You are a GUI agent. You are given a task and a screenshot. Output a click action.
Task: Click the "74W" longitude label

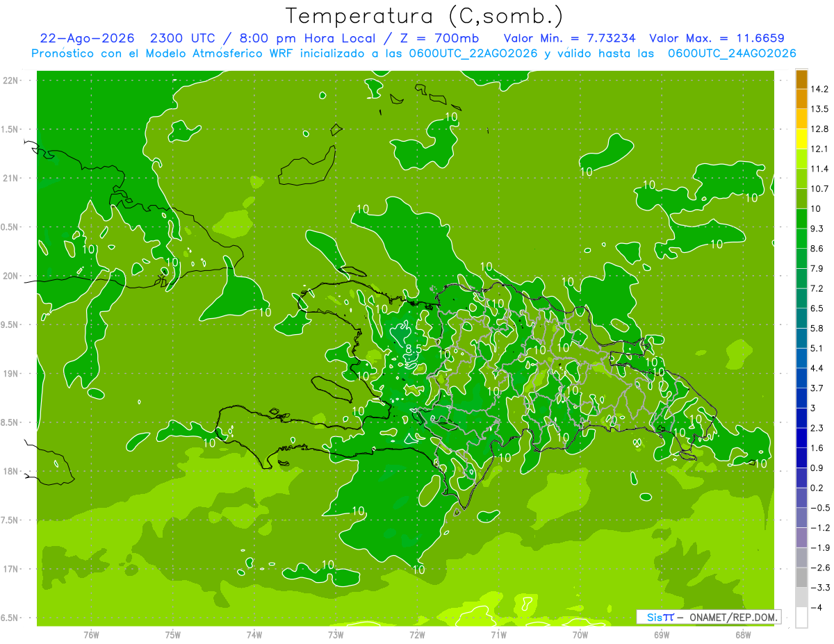tap(254, 634)
